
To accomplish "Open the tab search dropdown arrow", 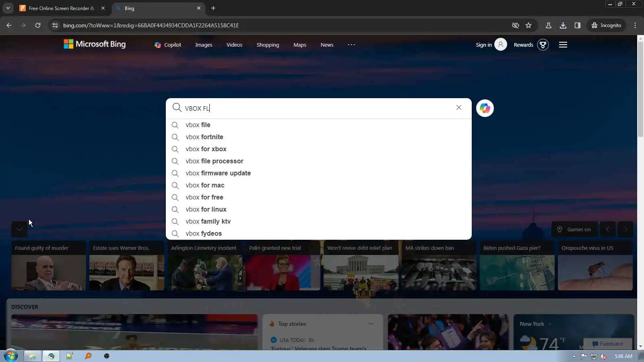I will click(8, 8).
